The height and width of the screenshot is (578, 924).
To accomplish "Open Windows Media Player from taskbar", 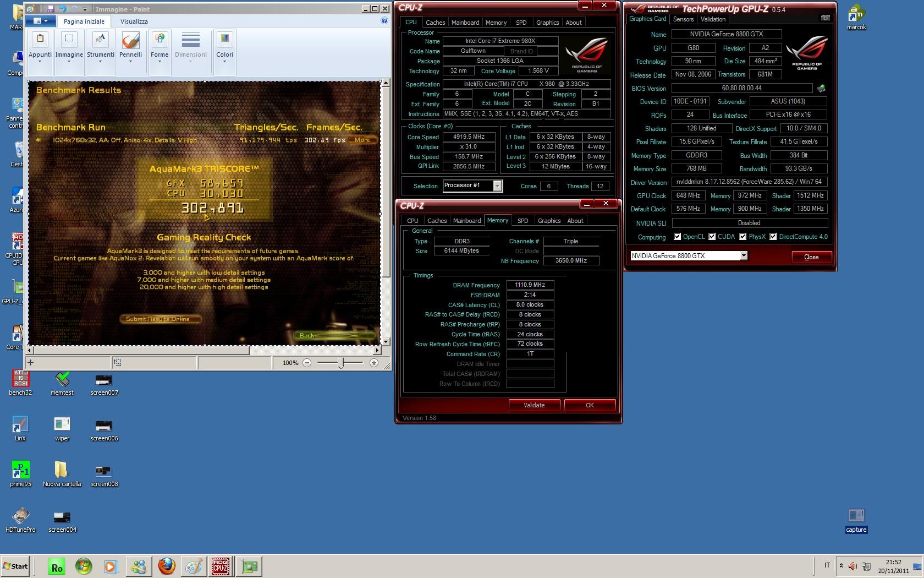I will coord(111,566).
